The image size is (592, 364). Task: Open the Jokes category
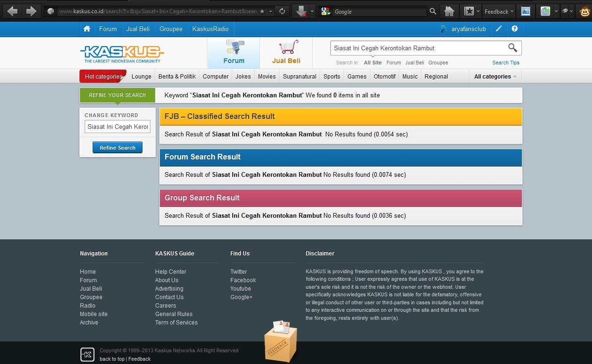(x=243, y=76)
